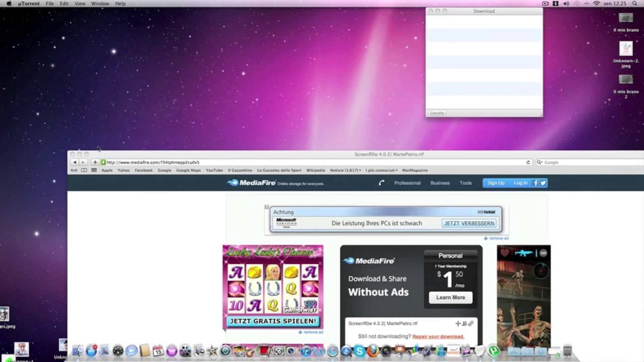Image resolution: width=644 pixels, height=362 pixels.
Task: Open the Professional plan link
Action: pyautogui.click(x=407, y=183)
